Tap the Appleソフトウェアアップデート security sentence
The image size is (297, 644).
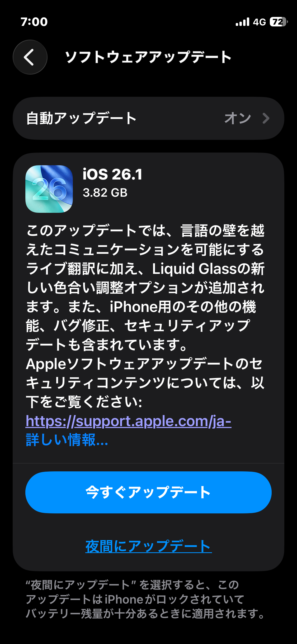coord(145,383)
